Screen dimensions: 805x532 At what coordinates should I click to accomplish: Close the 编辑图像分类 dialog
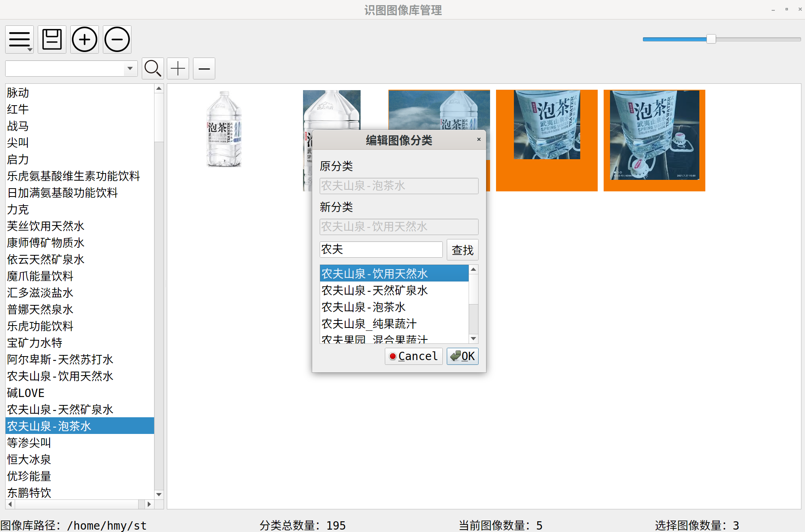tap(479, 139)
